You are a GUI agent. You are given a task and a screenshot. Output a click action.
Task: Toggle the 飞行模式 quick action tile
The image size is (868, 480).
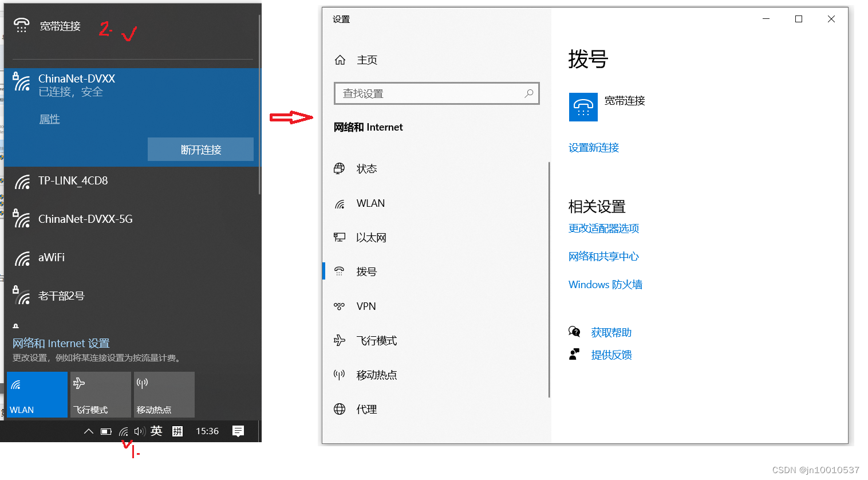(x=101, y=395)
